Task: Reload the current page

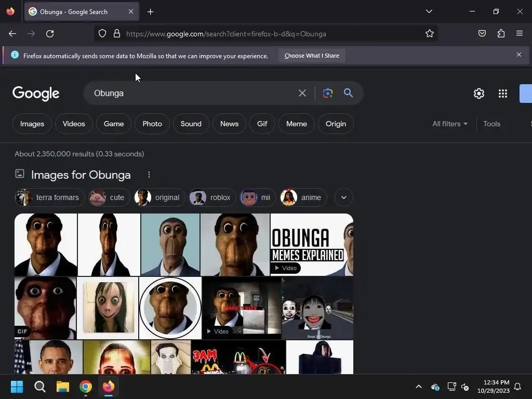Action: [x=50, y=34]
